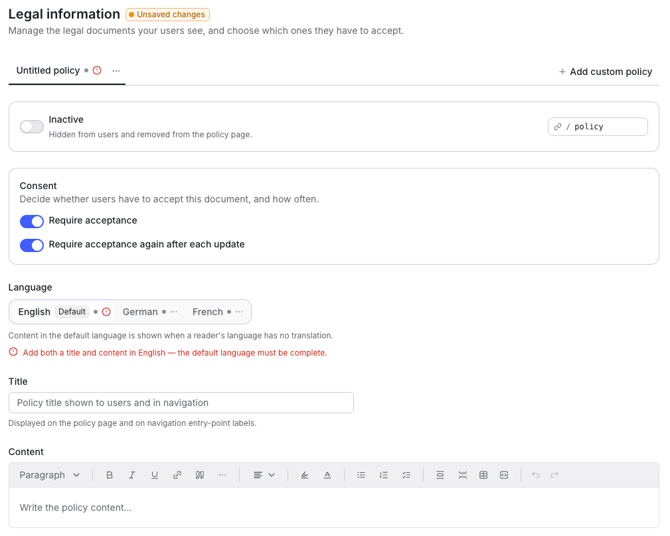Click 'Decide whether users have to accept' text
The height and width of the screenshot is (536, 670).
(x=169, y=199)
